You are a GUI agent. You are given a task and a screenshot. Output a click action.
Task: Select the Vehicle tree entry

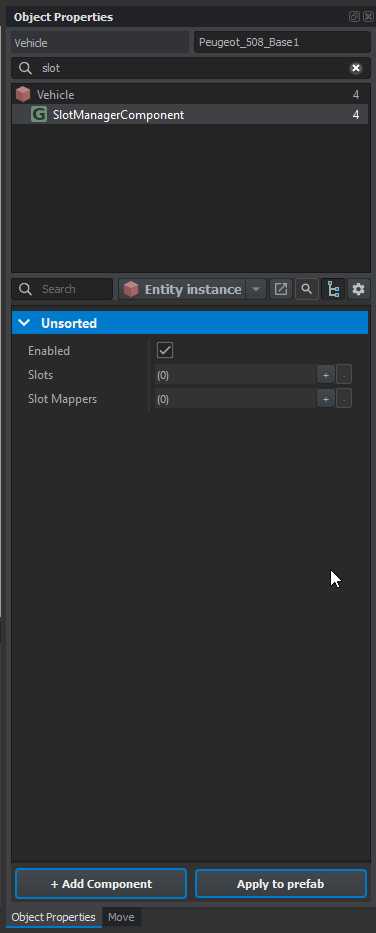pos(189,95)
